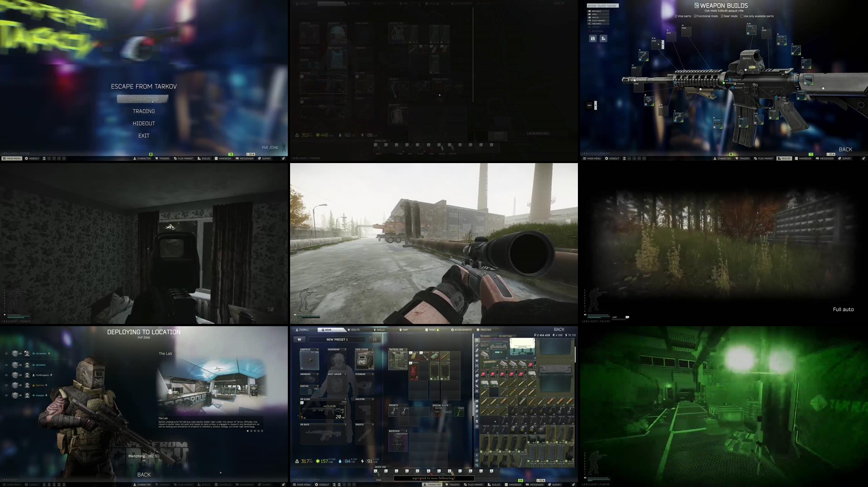Viewport: 868px width, 487px height.
Task: Open Traders from the bottom taskbar
Action: (x=452, y=484)
